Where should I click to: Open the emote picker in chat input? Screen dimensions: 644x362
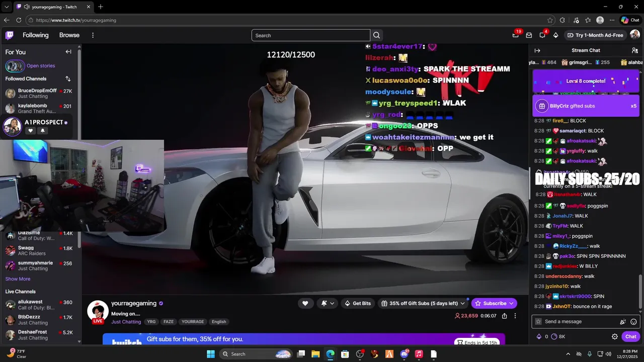click(x=633, y=322)
